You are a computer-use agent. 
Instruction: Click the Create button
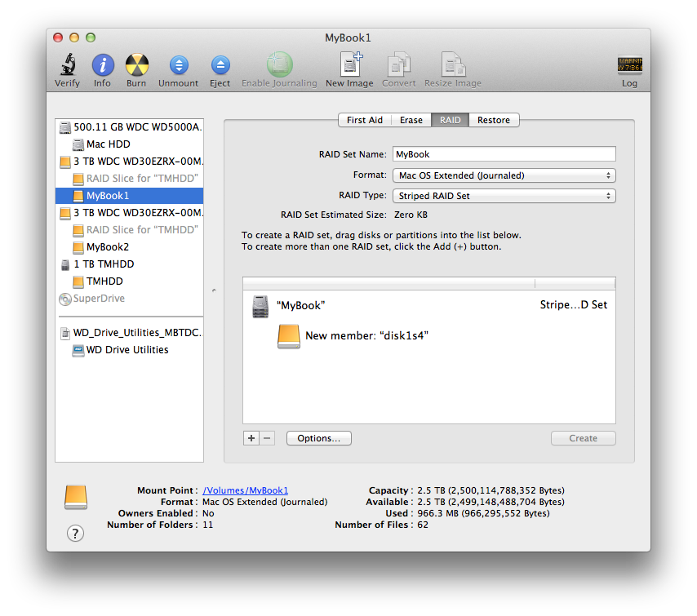click(584, 438)
